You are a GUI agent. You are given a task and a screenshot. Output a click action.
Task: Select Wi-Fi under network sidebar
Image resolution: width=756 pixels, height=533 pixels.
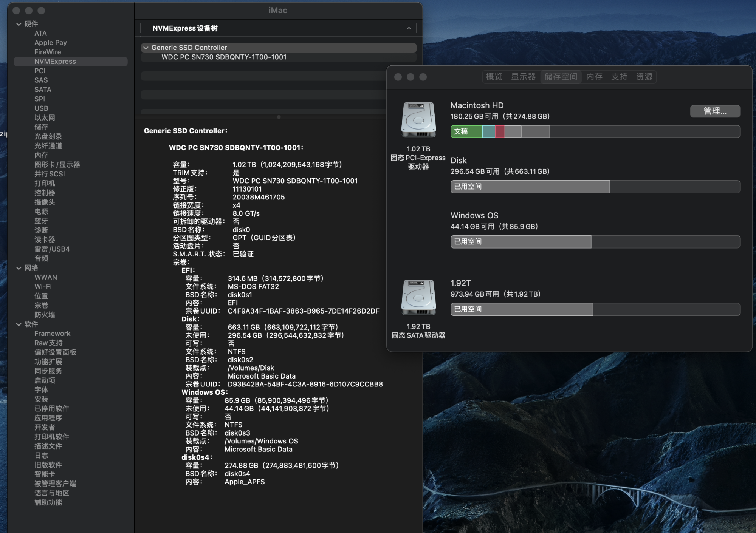[x=43, y=286]
